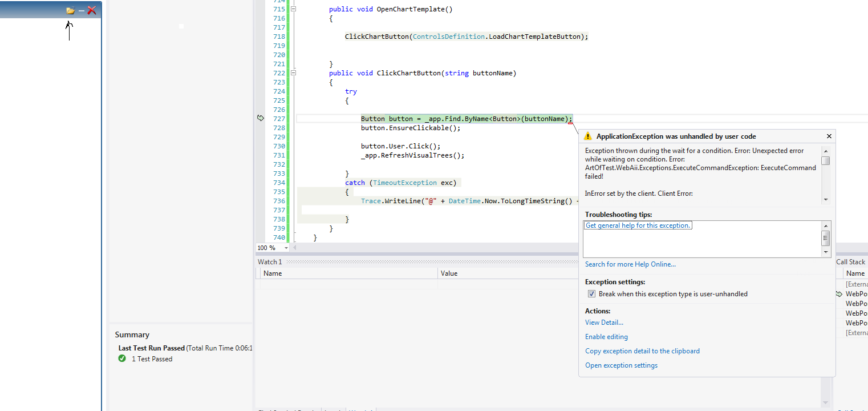Click the red X on the left panel
Viewport: 868px width, 411px height.
tap(91, 10)
